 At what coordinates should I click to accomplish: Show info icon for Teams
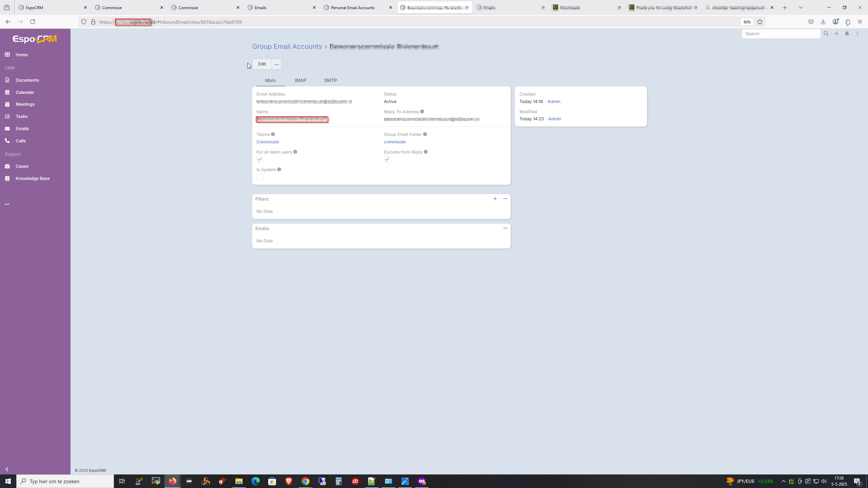coord(273,134)
